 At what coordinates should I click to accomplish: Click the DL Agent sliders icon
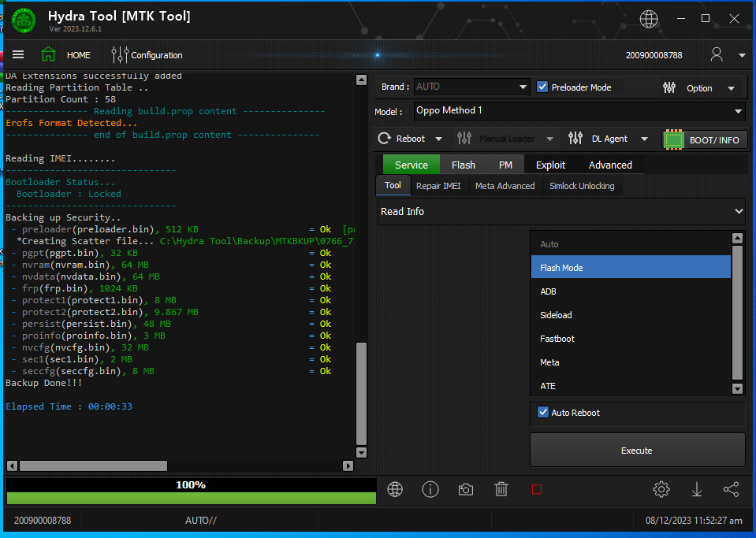[x=575, y=139]
